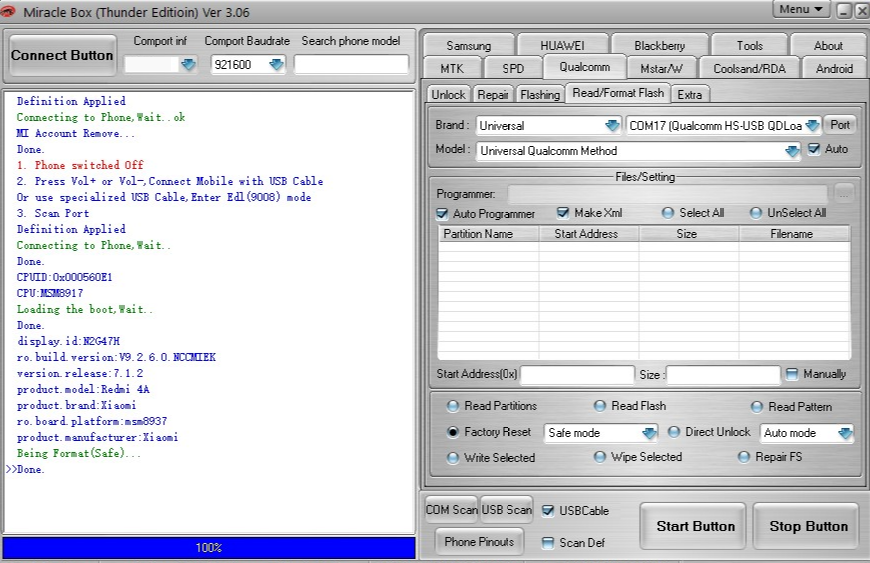The image size is (870, 563).
Task: Open the Flashing sub-tab
Action: 540,95
